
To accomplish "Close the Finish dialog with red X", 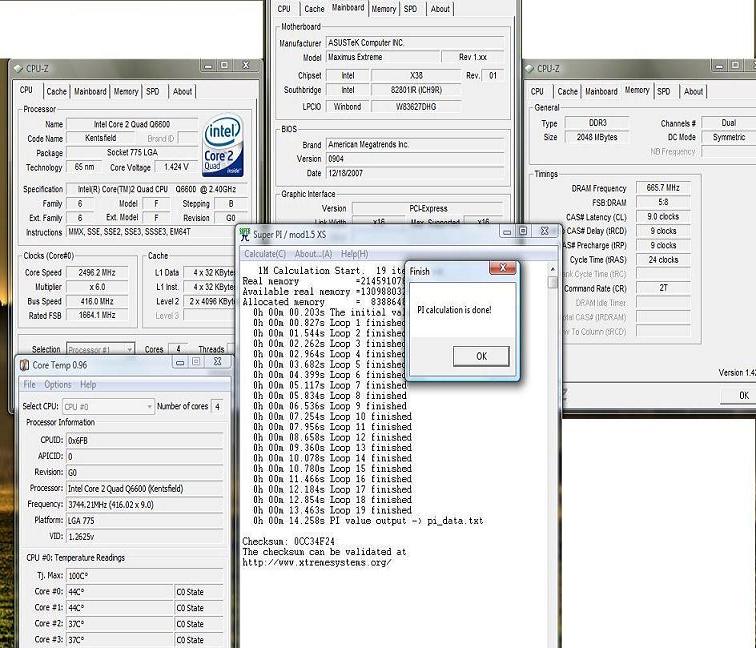I will pos(502,268).
